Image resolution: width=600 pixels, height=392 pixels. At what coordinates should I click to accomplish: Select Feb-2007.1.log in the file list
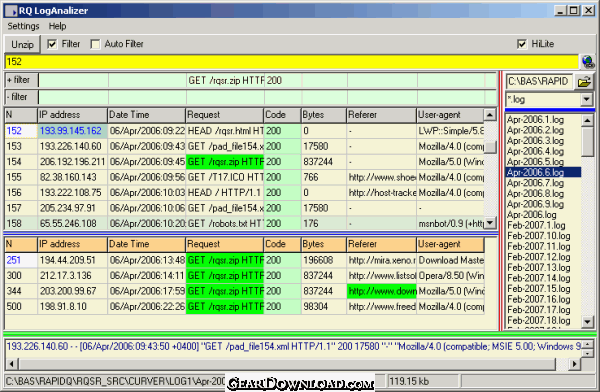click(536, 225)
